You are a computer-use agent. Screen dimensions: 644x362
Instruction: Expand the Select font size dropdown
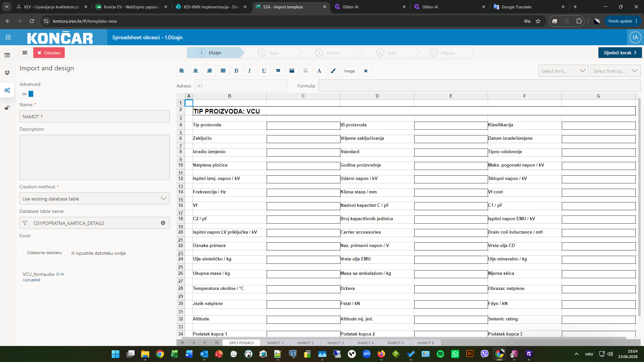tap(615, 71)
